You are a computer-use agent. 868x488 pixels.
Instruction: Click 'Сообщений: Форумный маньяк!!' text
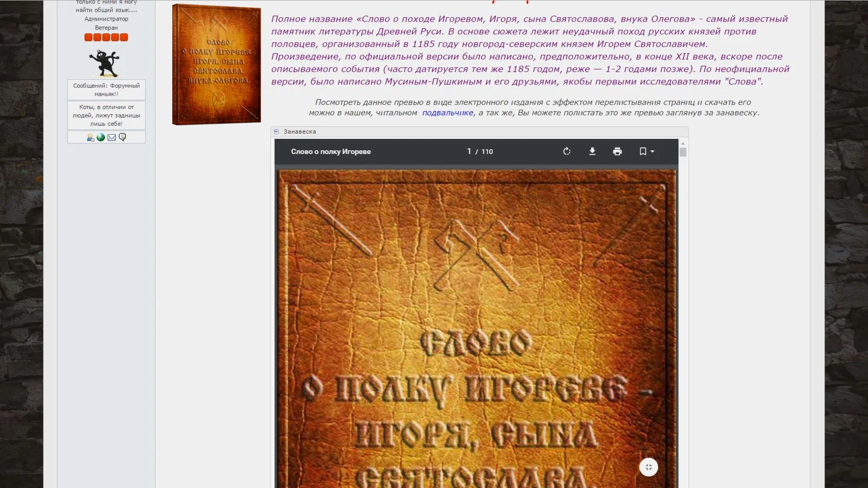point(106,90)
